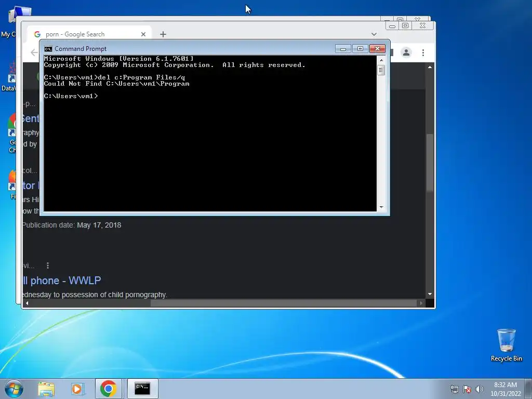Open the WWLP search result link

[x=62, y=281]
